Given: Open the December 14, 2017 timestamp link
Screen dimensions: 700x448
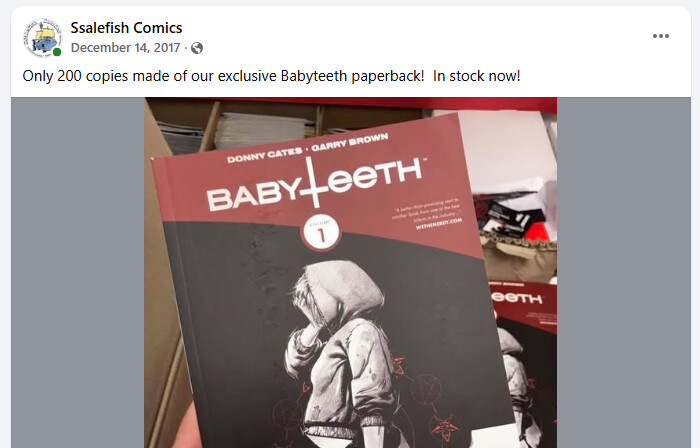Looking at the screenshot, I should tap(125, 48).
